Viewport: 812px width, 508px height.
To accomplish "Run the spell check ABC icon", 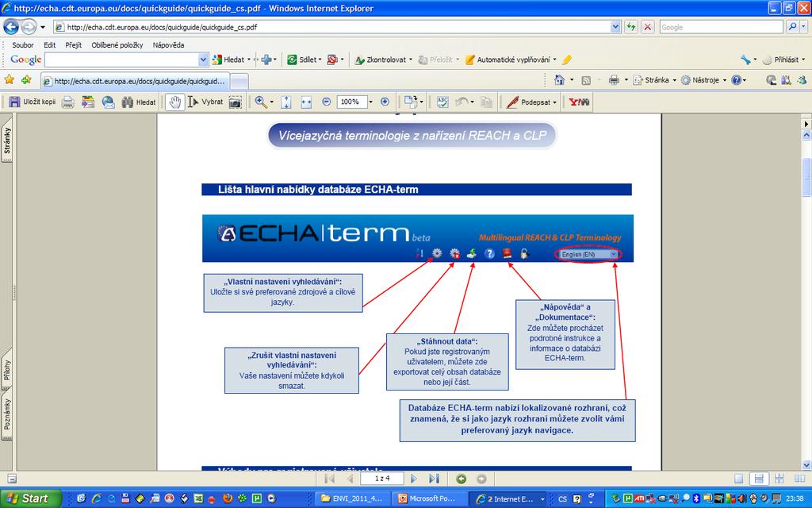I will point(442,102).
